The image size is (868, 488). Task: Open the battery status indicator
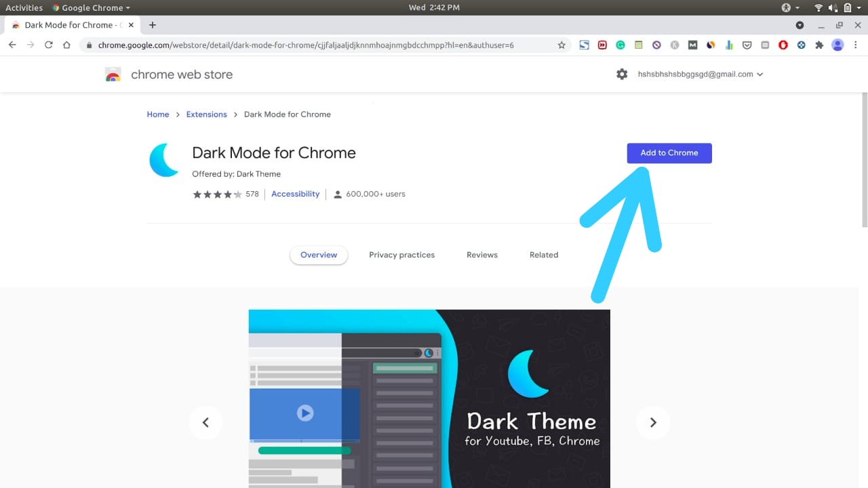847,7
